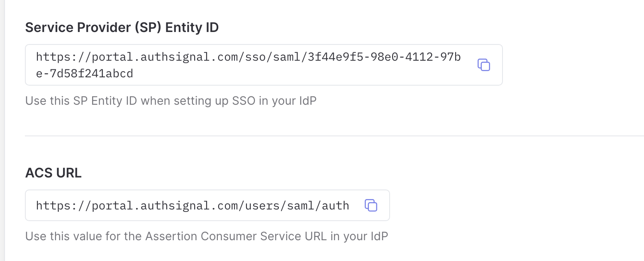This screenshot has height=261, width=644.
Task: Copy the ACS URL value
Action: pyautogui.click(x=371, y=205)
